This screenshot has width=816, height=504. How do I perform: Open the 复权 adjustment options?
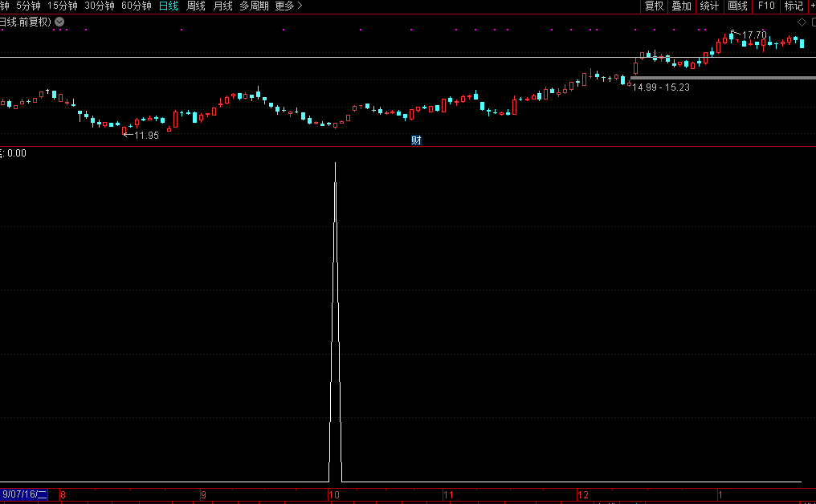coord(654,6)
